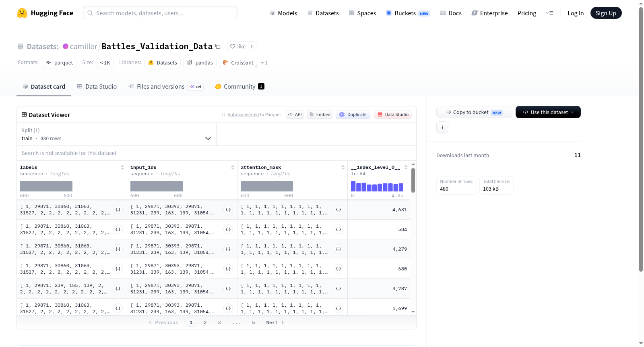The width and height of the screenshot is (644, 347).
Task: Expand JSON icon in labels row 3,787
Action: coord(118,289)
